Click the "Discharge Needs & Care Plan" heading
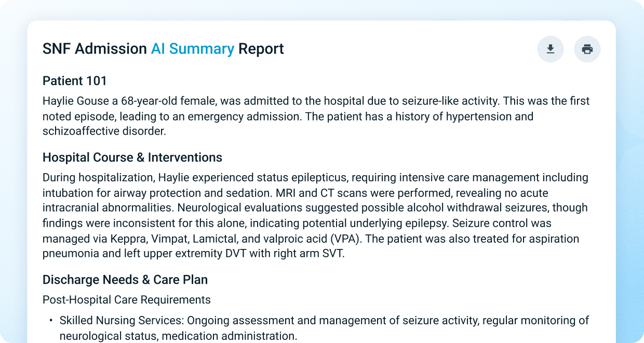Screen dimensions: 644x343 coord(125,280)
